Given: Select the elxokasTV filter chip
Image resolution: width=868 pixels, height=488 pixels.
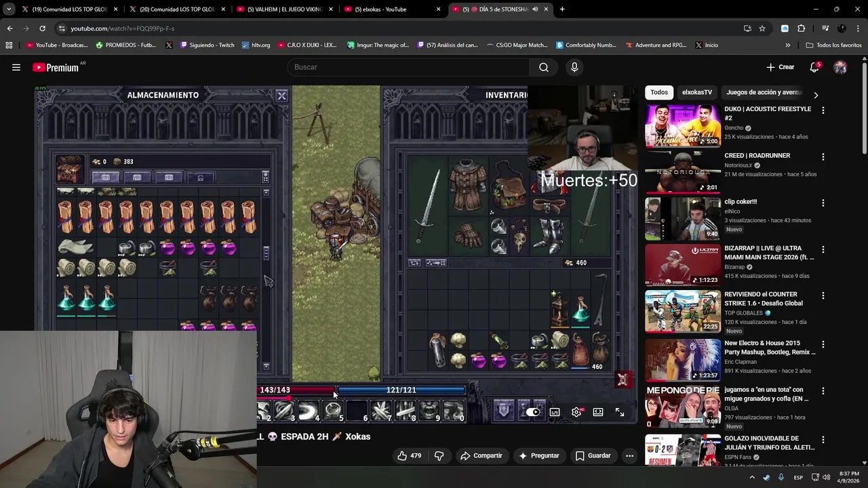Looking at the screenshot, I should (x=697, y=92).
